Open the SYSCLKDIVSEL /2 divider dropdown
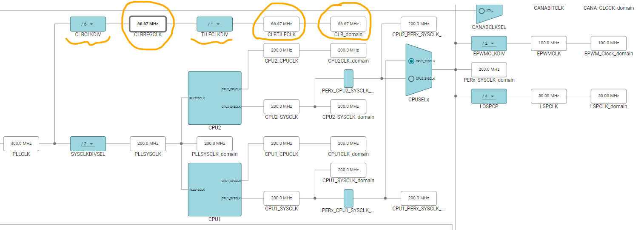The image size is (644, 230). [88, 144]
